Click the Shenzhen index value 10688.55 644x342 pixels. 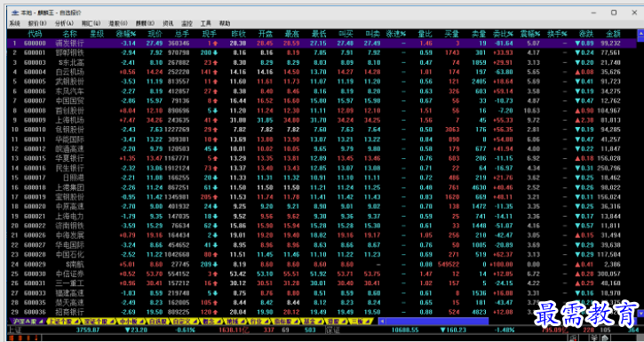pyautogui.click(x=405, y=330)
